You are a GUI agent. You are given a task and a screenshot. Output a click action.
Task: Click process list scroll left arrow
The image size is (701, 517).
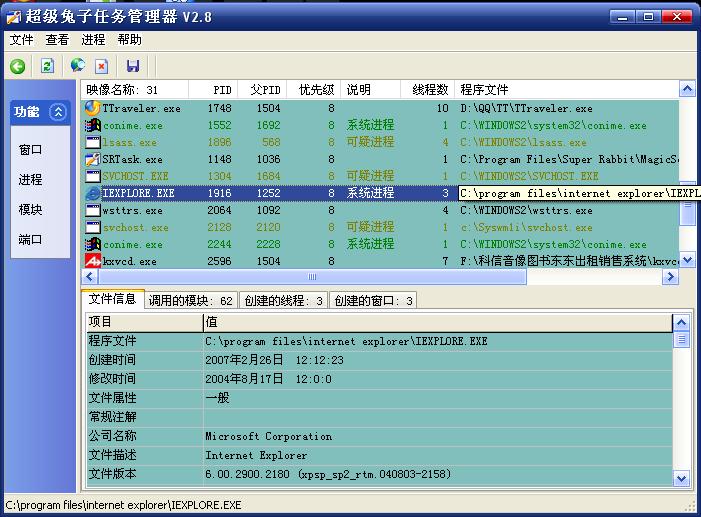tap(90, 277)
